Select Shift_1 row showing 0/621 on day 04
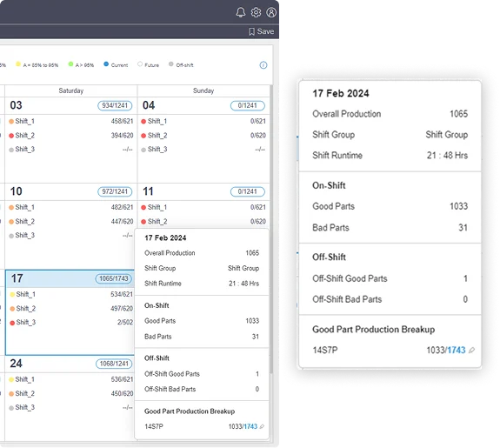Image resolution: width=500 pixels, height=448 pixels. coord(203,121)
